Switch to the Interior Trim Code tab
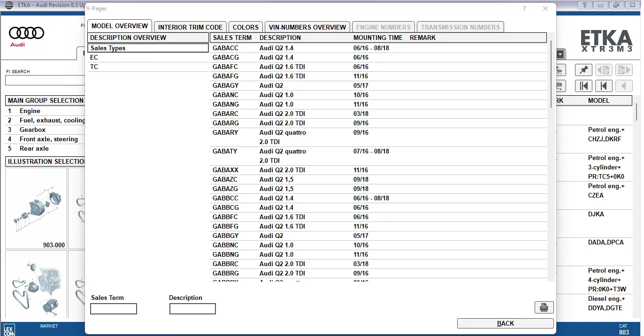Image resolution: width=644 pixels, height=336 pixels. click(x=190, y=27)
